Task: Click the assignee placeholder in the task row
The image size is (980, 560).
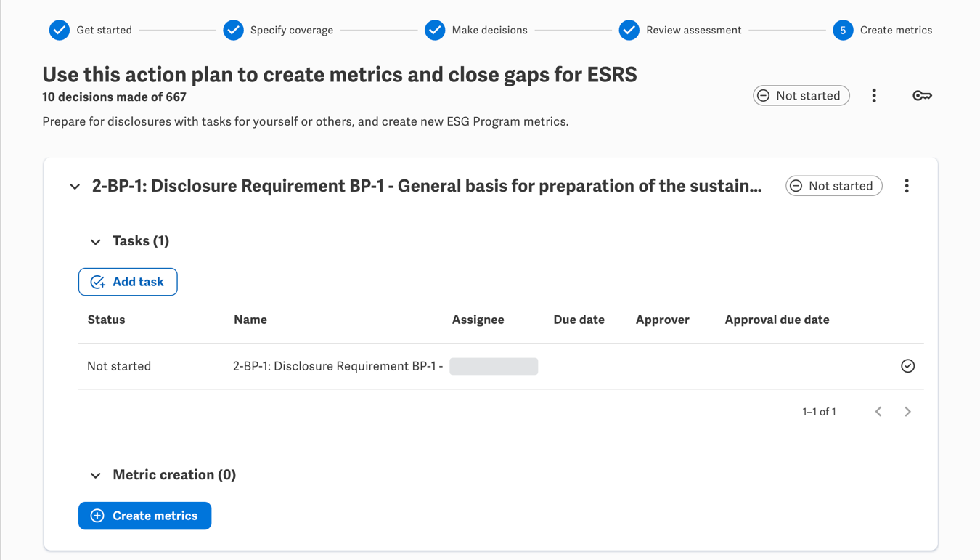Action: pos(494,366)
